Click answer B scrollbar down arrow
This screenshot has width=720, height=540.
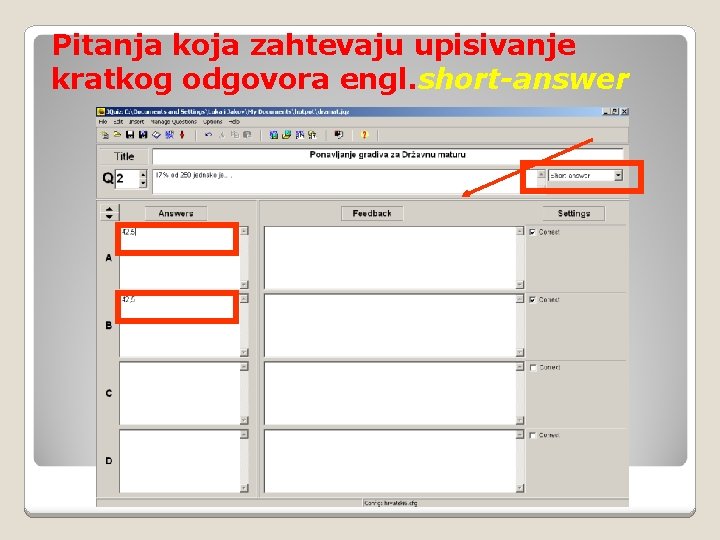click(244, 352)
